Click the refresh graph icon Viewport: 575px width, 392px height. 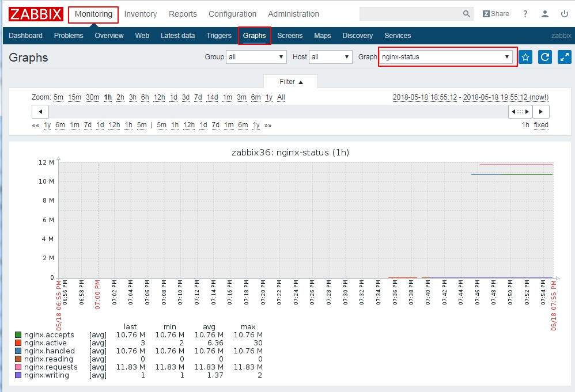(544, 57)
